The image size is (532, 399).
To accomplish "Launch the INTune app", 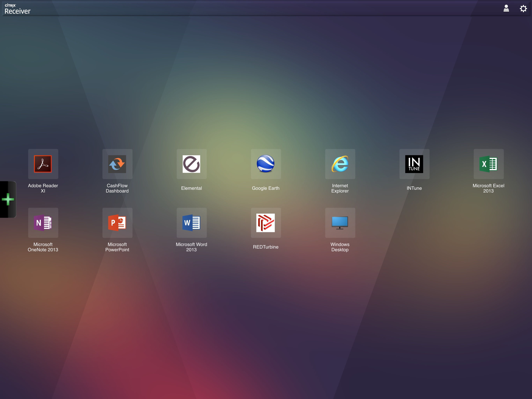I will click(x=414, y=164).
